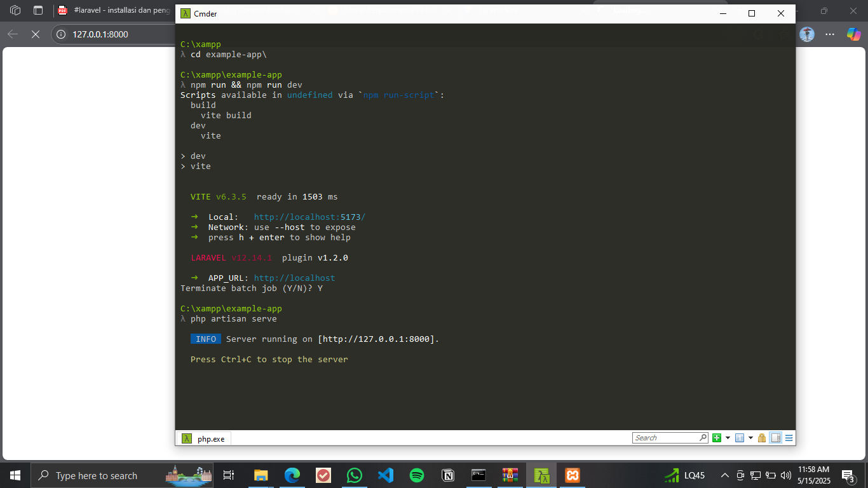Click the split-view layout icon in Cmder status bar

(x=775, y=437)
